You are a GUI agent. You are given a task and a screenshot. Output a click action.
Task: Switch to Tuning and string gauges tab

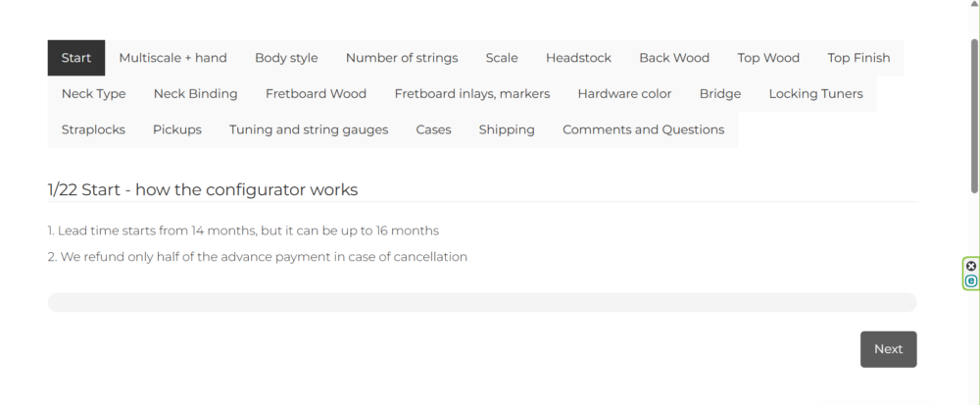click(x=309, y=129)
